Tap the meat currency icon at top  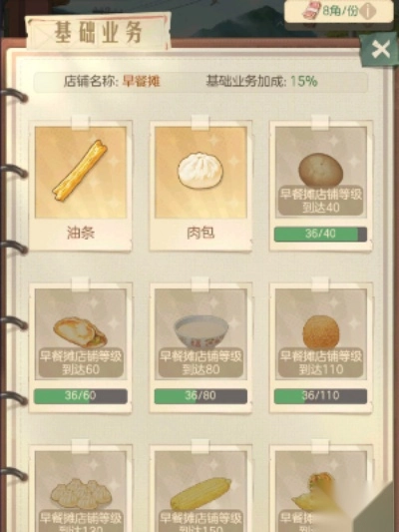pyautogui.click(x=311, y=10)
